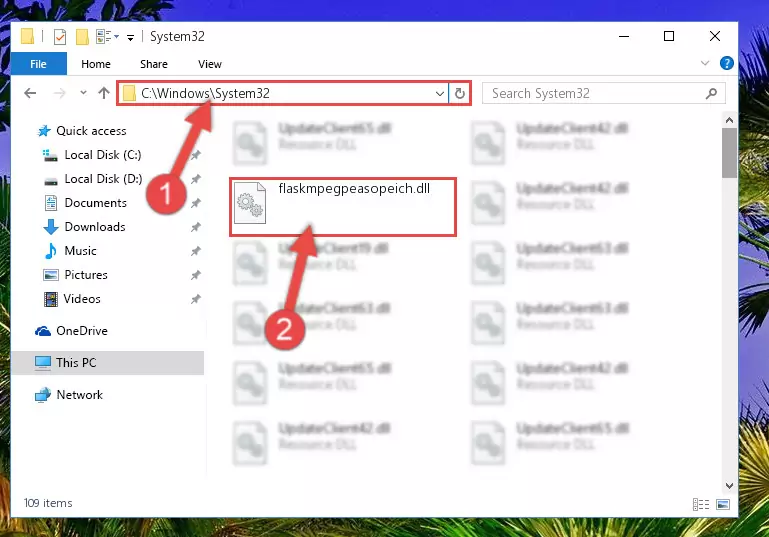Click pin icon next to Local Disk (D:)

coord(196,179)
